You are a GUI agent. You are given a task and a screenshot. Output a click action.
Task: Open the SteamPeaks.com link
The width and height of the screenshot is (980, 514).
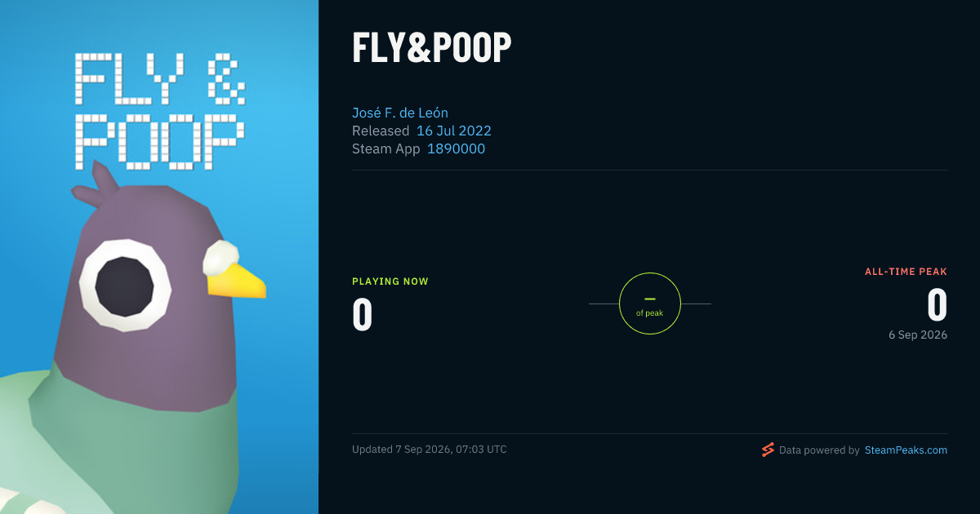pyautogui.click(x=906, y=450)
